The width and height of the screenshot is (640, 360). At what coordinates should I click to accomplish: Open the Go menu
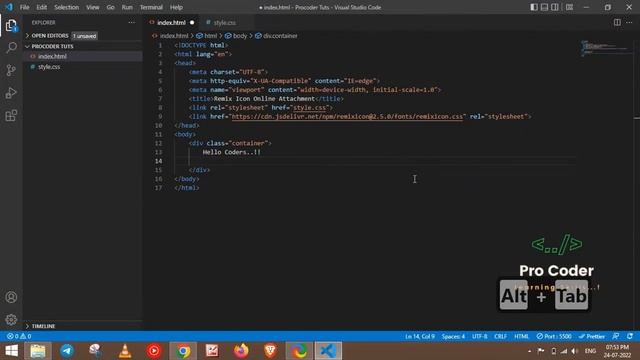(111, 7)
